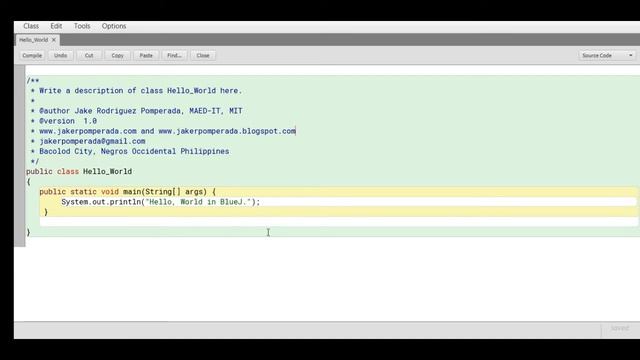
Task: Close the Hello_World tab
Action: [54, 40]
